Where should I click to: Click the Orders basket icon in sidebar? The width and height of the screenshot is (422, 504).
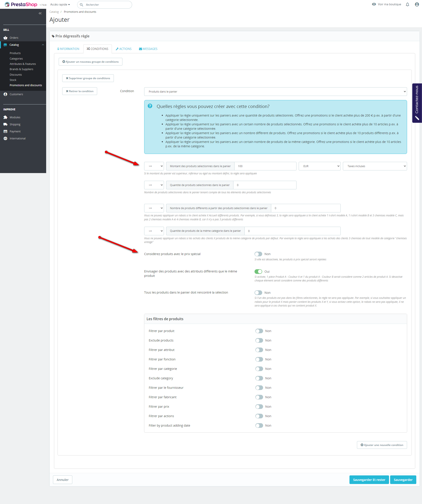click(5, 38)
